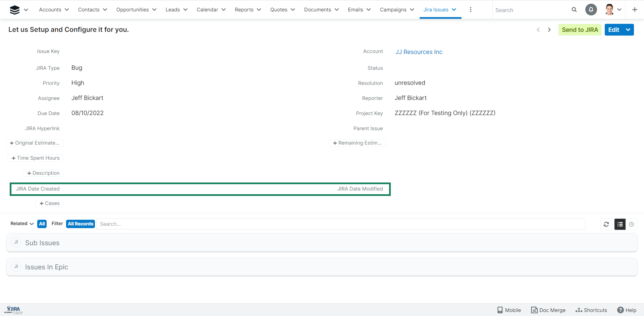The width and height of the screenshot is (644, 316).
Task: Open the Opportunities menu
Action: point(136,10)
